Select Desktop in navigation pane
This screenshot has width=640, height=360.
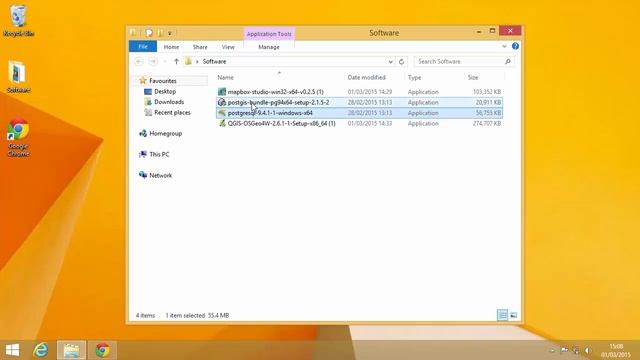165,91
